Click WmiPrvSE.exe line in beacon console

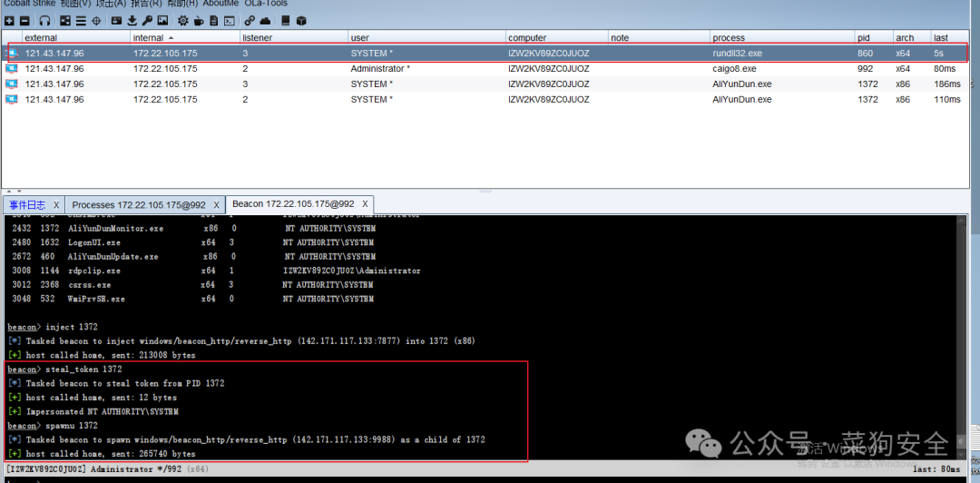[x=192, y=299]
